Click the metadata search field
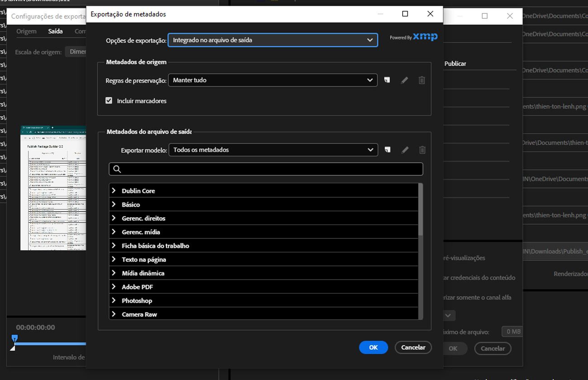This screenshot has width=588, height=380. coord(266,169)
